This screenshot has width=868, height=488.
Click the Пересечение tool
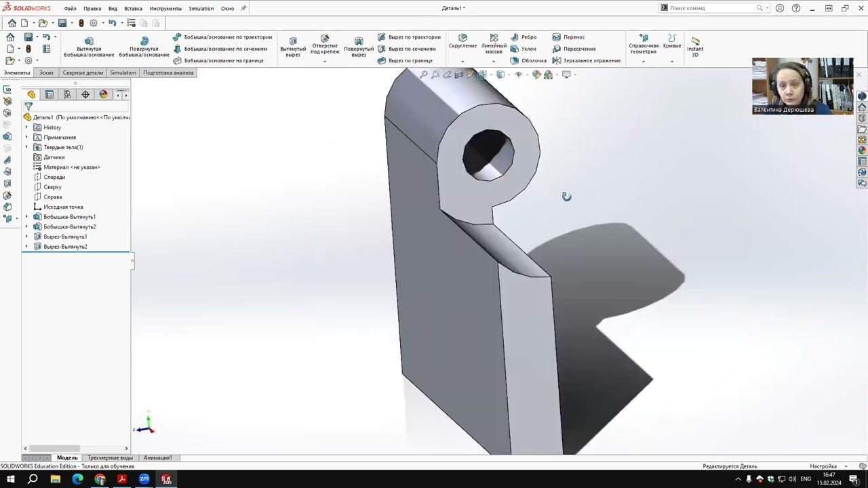pos(574,49)
